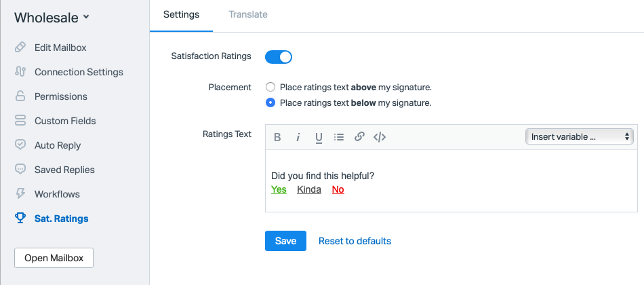Viewport: 644px width, 285px height.
Task: Go to Connection Settings
Action: pos(79,72)
